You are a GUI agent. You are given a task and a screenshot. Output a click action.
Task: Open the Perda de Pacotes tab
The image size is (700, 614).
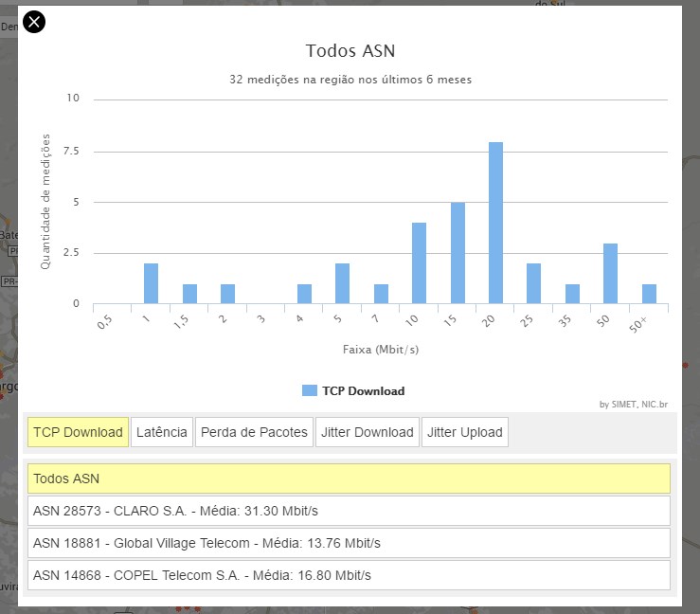[x=254, y=432]
